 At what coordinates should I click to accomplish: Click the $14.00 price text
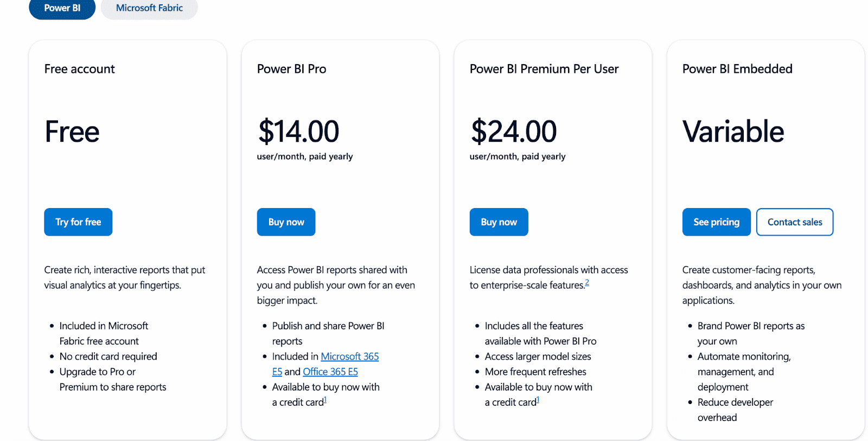point(297,130)
